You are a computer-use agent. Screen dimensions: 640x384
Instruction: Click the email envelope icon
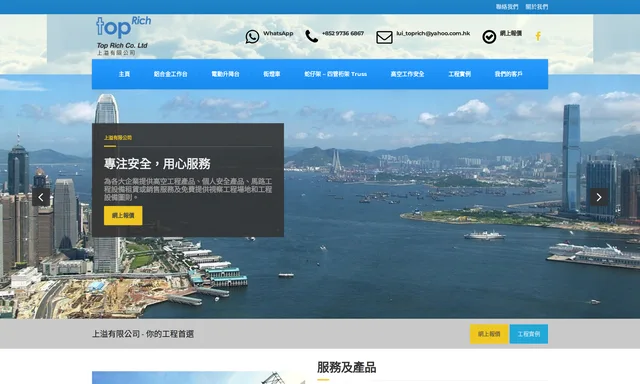pyautogui.click(x=384, y=37)
